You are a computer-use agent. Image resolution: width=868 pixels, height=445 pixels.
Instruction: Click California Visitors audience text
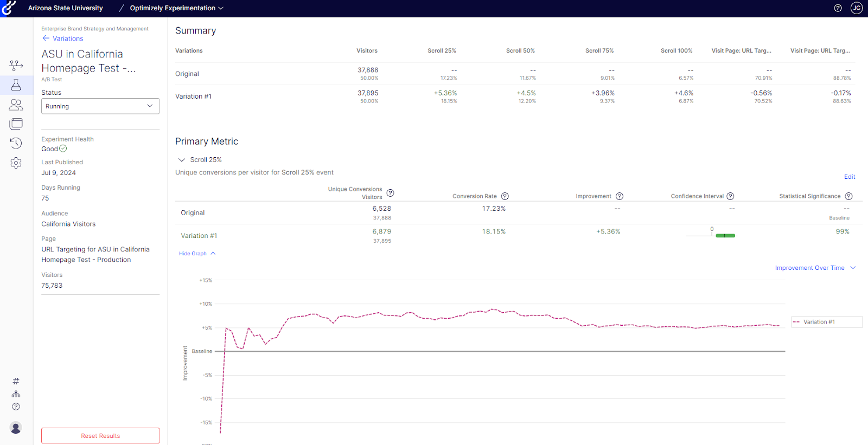coord(68,224)
